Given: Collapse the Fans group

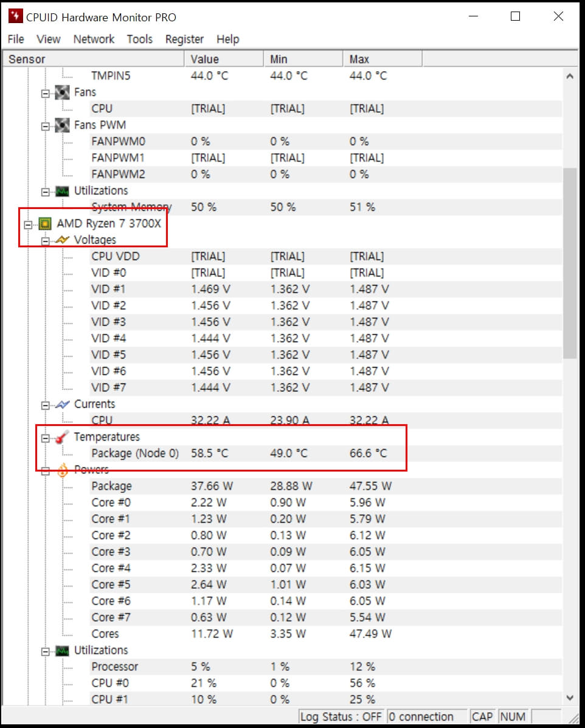Looking at the screenshot, I should 45,94.
